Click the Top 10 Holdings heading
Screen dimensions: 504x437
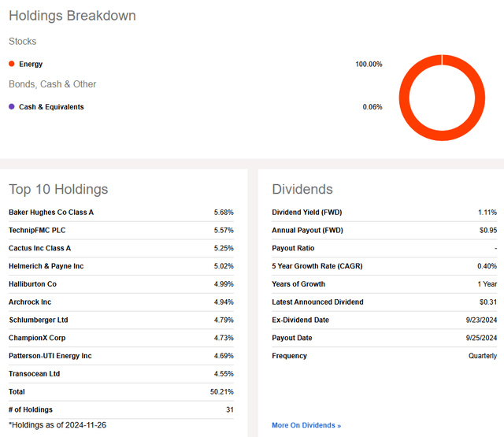coord(58,189)
